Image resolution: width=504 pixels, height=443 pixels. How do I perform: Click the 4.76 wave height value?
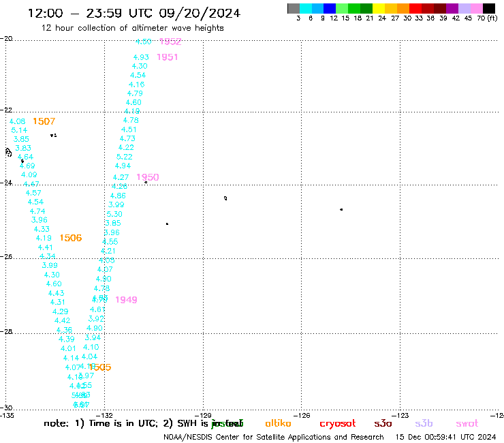(x=131, y=120)
